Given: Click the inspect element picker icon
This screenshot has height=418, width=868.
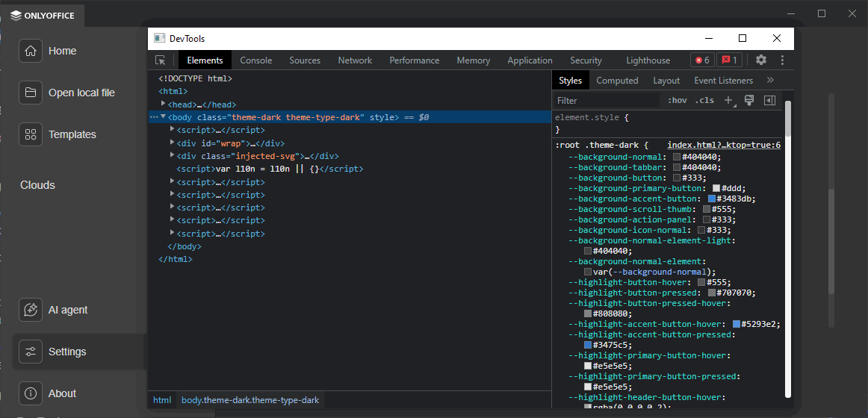Looking at the screenshot, I should pos(160,60).
